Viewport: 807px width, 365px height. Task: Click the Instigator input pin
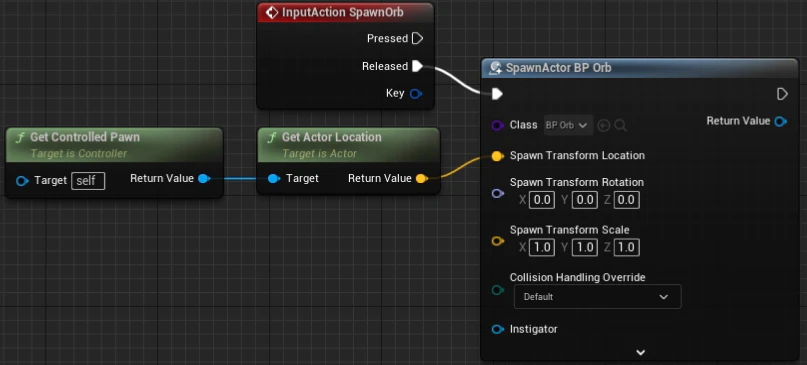click(x=497, y=329)
